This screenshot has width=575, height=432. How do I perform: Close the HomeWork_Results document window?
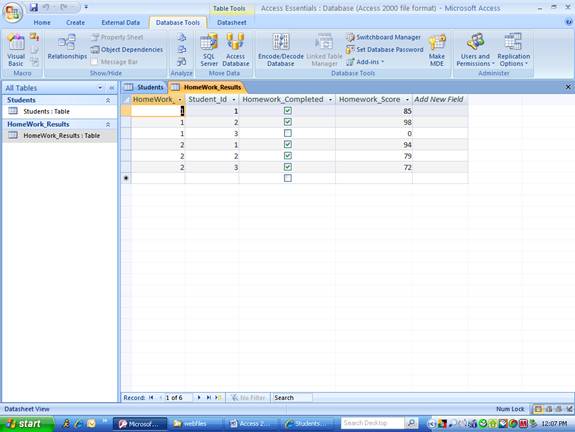(x=568, y=87)
